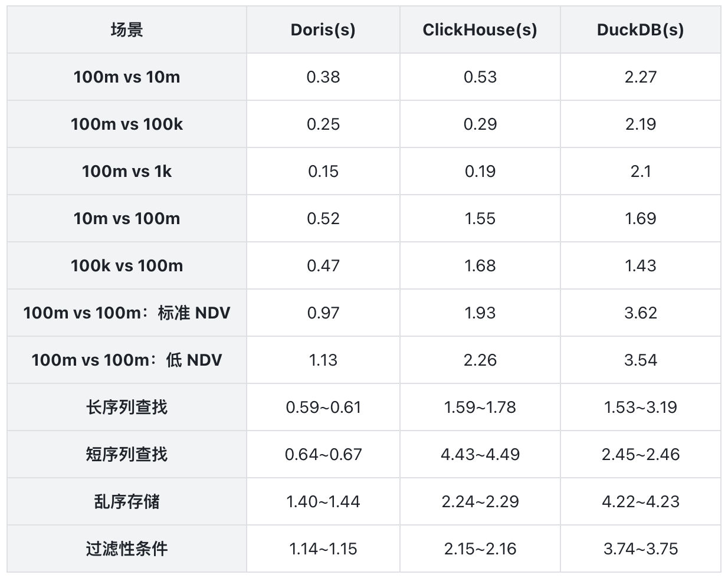This screenshot has width=728, height=578.
Task: Select the 乱序存储 row label
Action: click(127, 501)
